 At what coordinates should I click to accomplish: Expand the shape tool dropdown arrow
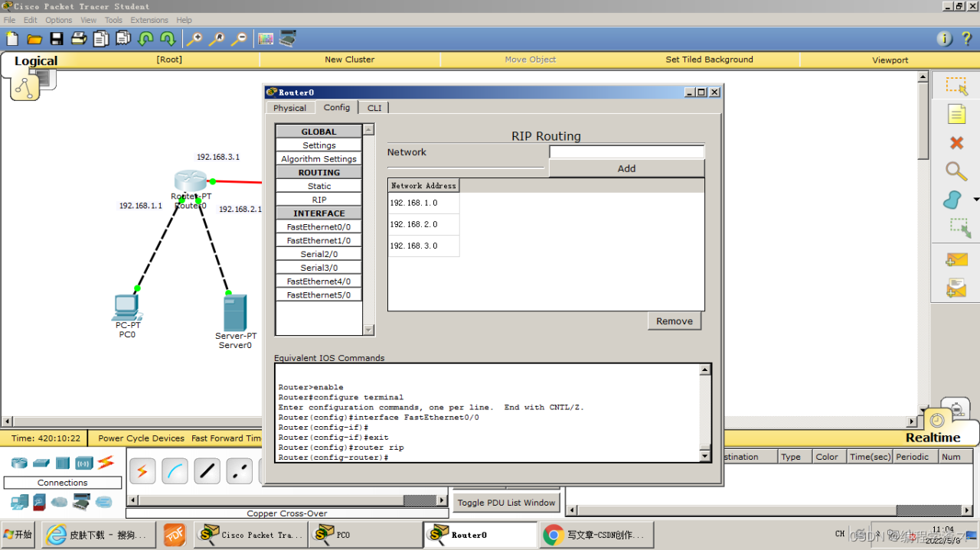tap(975, 200)
